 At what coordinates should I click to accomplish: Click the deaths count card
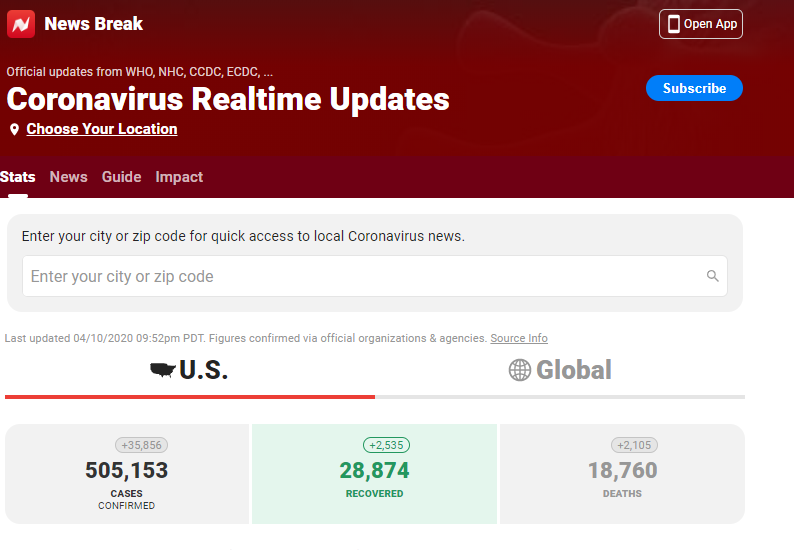[x=622, y=473]
